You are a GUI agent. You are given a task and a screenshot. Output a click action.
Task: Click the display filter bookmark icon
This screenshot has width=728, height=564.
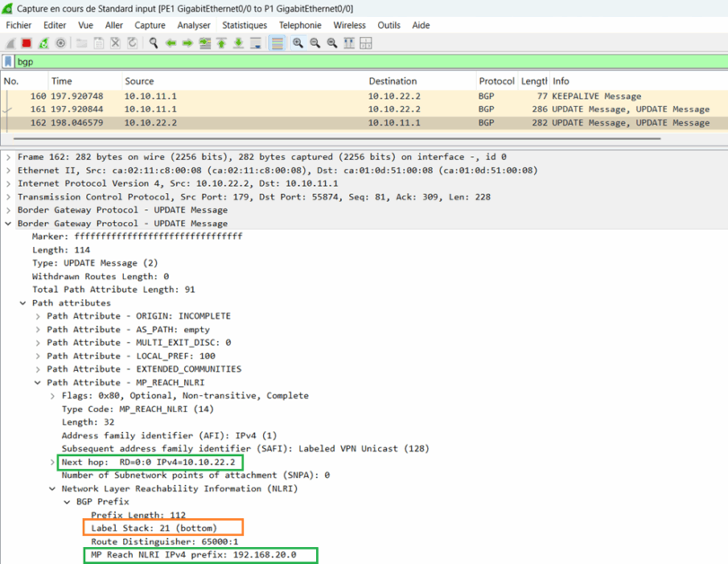(8, 61)
